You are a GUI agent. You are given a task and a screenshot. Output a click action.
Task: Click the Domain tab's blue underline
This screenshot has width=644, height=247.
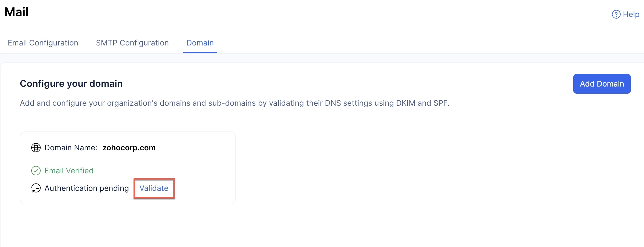point(200,52)
